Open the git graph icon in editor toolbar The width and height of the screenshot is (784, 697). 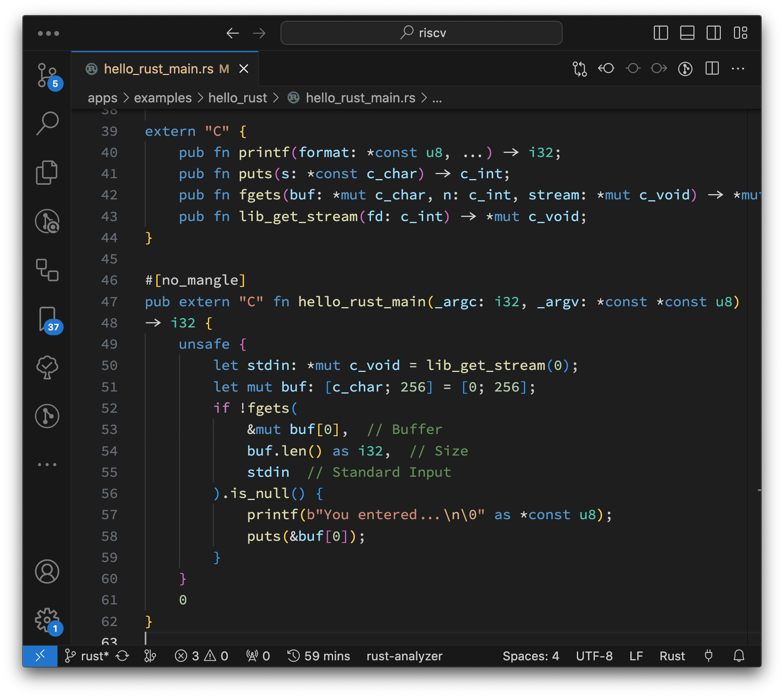(685, 69)
